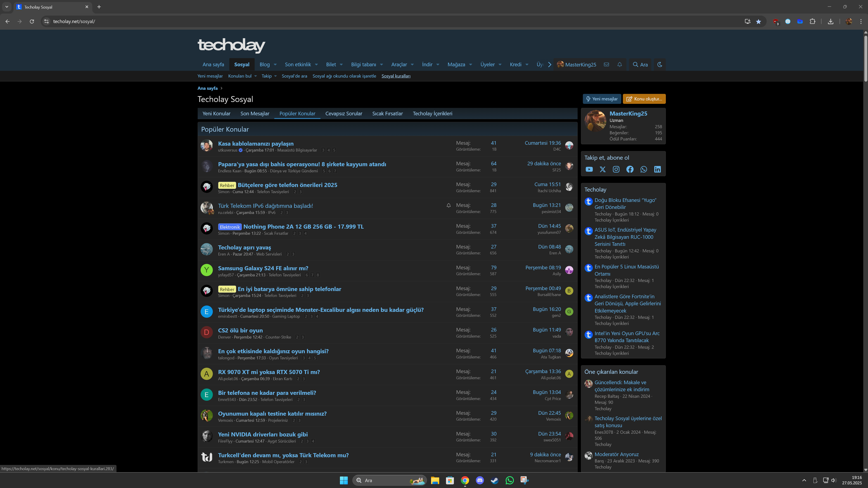
Task: Open the YouTube social link
Action: [589, 169]
